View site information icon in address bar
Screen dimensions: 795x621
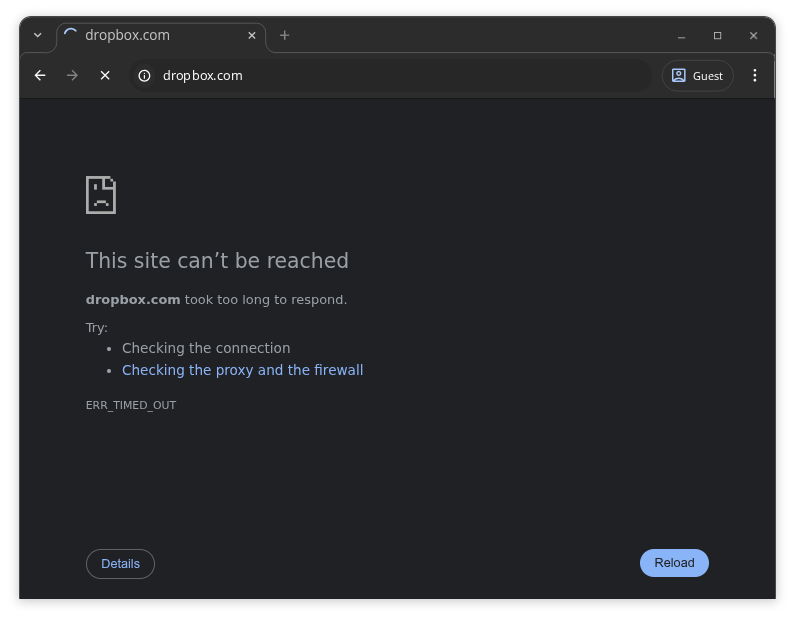(x=144, y=76)
